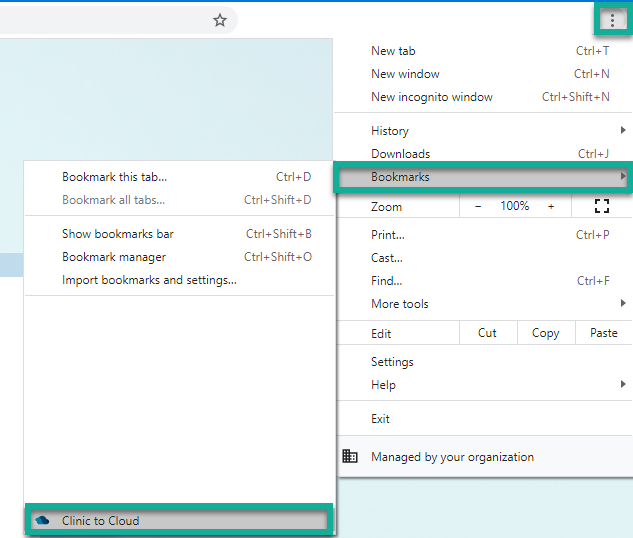The image size is (633, 538).
Task: Click the Paste button in Edit row
Action: [x=604, y=333]
